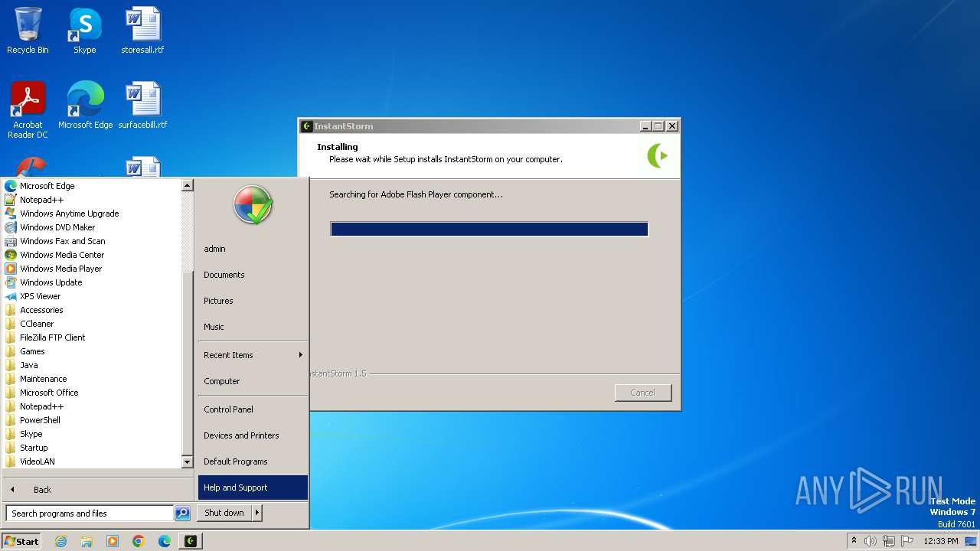The width and height of the screenshot is (980, 551).
Task: Click the search magnifier button
Action: coord(182,514)
